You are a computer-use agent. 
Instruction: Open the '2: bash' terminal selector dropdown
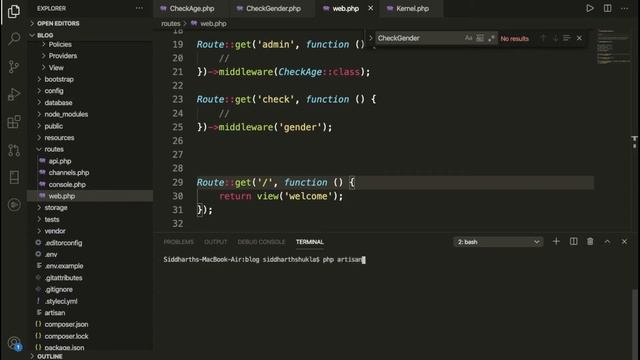(x=498, y=242)
